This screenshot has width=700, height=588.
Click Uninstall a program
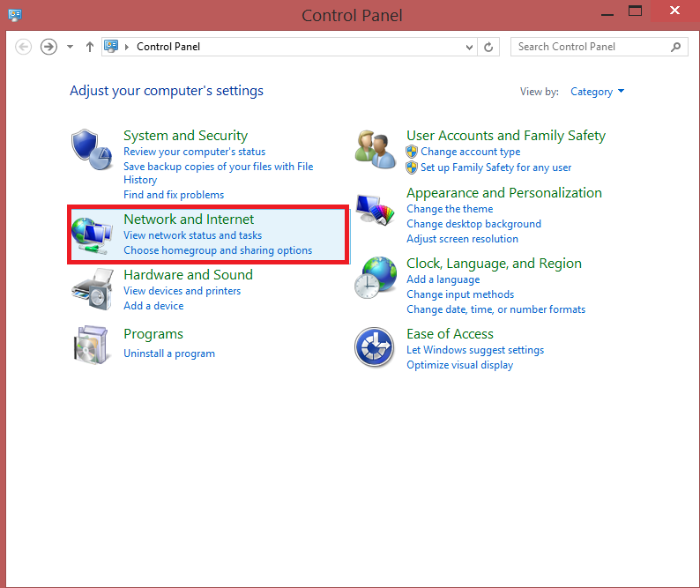pyautogui.click(x=169, y=354)
